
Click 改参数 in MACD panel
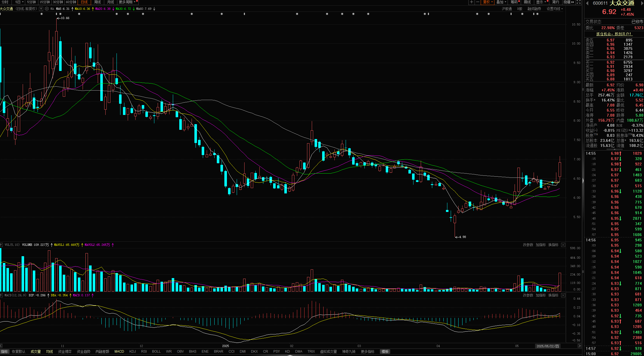click(528, 295)
